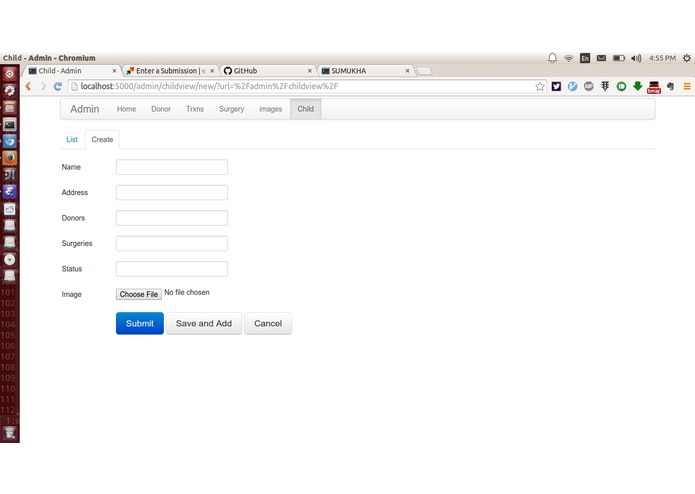
Task: Open the Trxns nav item
Action: (195, 109)
